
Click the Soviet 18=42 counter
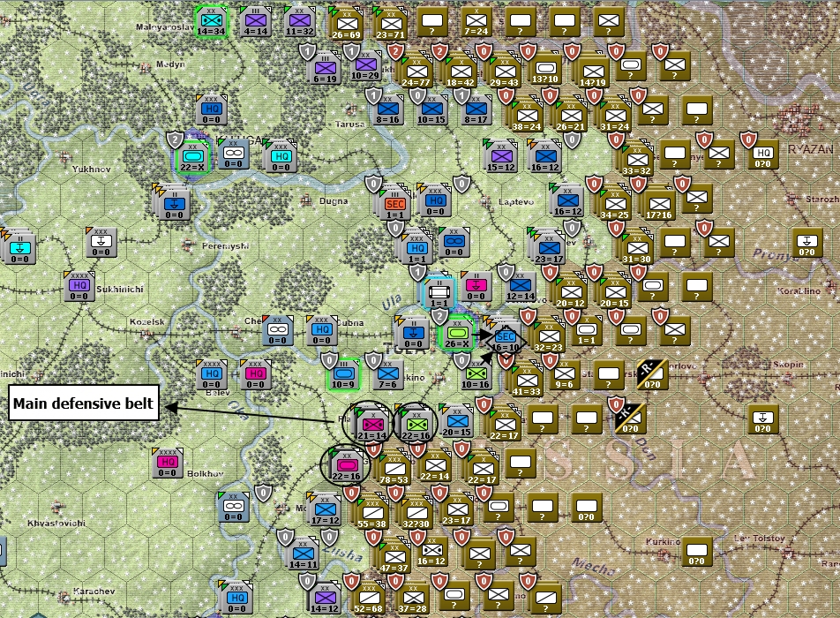coord(461,72)
